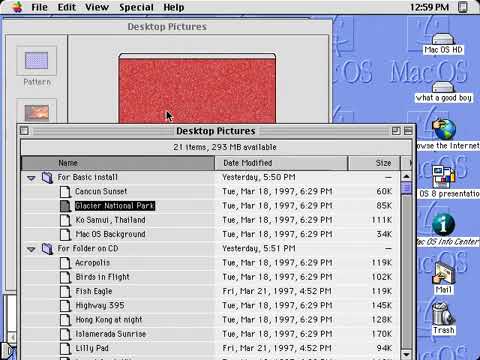The height and width of the screenshot is (360, 480).
Task: Sort the list by Date Modified column
Action: [281, 163]
